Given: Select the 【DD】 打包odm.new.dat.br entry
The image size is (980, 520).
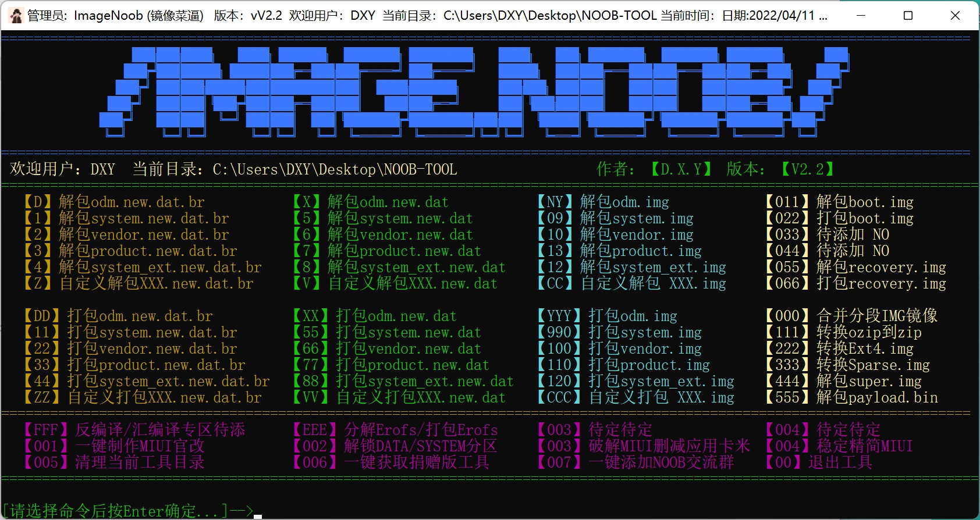Looking at the screenshot, I should point(118,316).
